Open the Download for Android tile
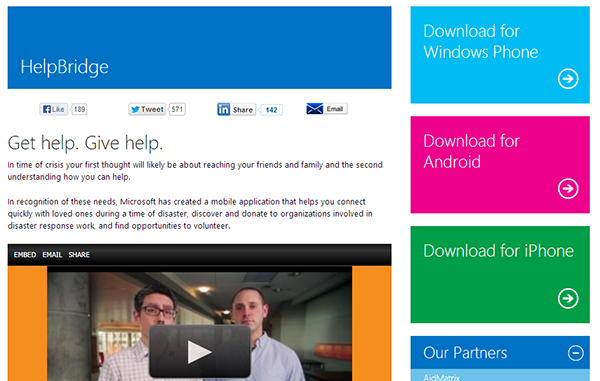Screen dimensions: 600x381 point(500,164)
